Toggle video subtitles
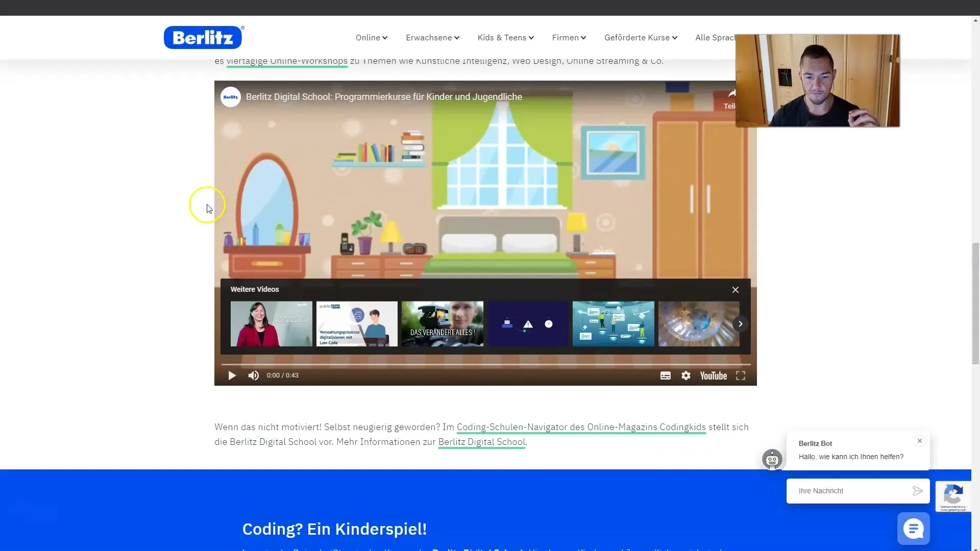980x551 pixels. click(666, 375)
